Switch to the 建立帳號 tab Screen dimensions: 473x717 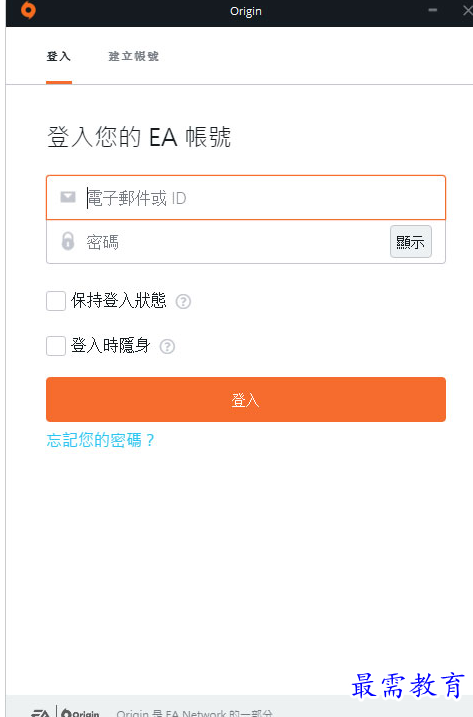click(x=134, y=56)
